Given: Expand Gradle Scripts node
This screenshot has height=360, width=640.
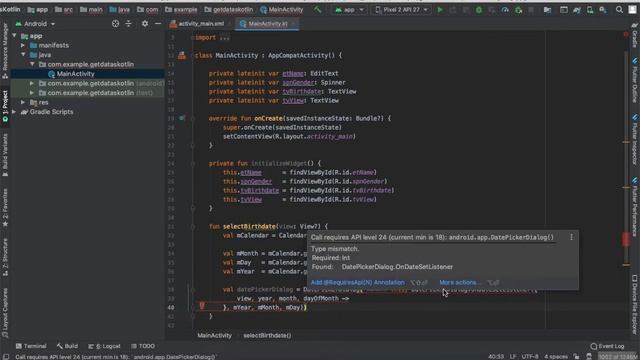Looking at the screenshot, I should [x=15, y=111].
